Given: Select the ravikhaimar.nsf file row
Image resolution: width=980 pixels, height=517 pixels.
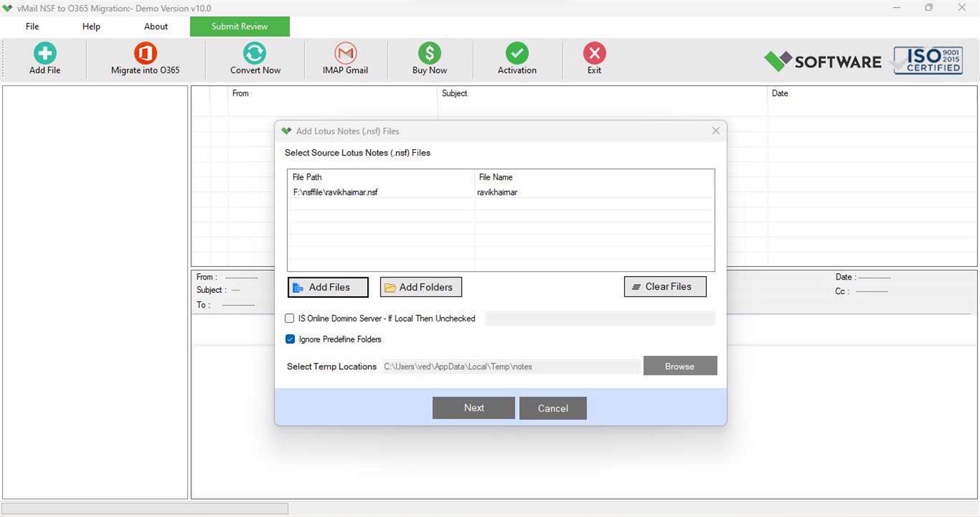Looking at the screenshot, I should pyautogui.click(x=420, y=192).
